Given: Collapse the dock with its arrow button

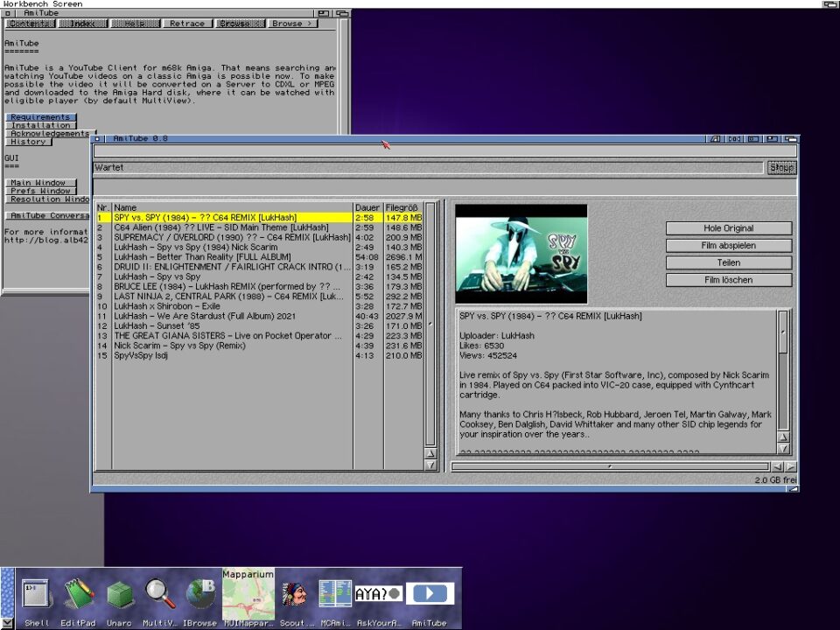Looking at the screenshot, I should coord(7,624).
